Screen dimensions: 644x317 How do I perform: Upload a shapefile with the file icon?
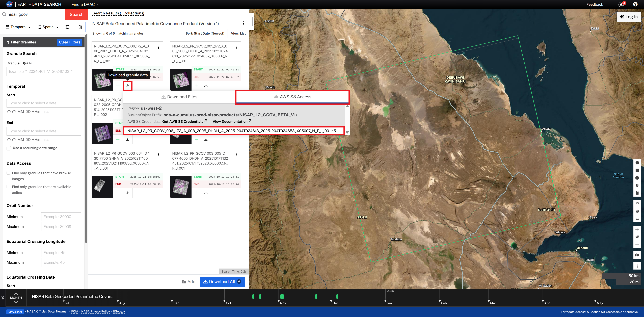637,193
